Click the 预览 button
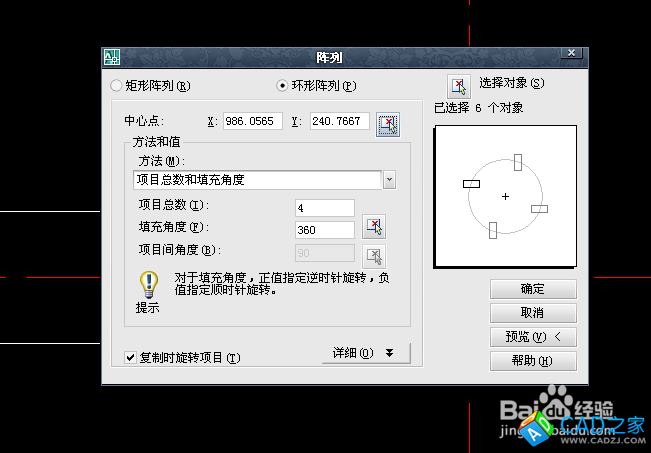Viewport: 651px width, 453px height. [533, 337]
